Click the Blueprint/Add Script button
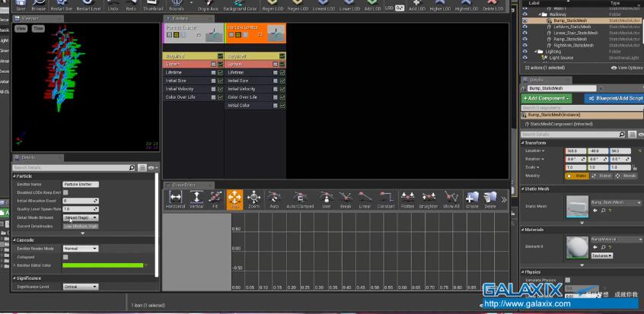644x314 pixels. 614,99
